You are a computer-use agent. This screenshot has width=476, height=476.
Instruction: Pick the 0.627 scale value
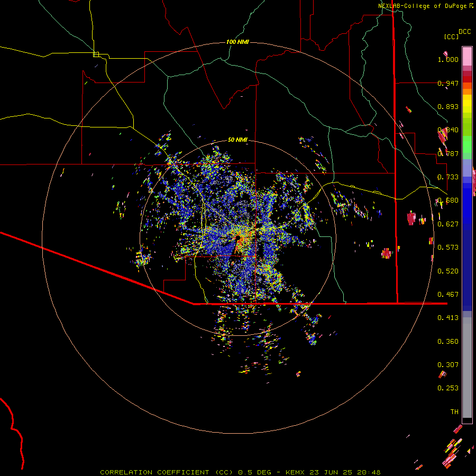448,224
